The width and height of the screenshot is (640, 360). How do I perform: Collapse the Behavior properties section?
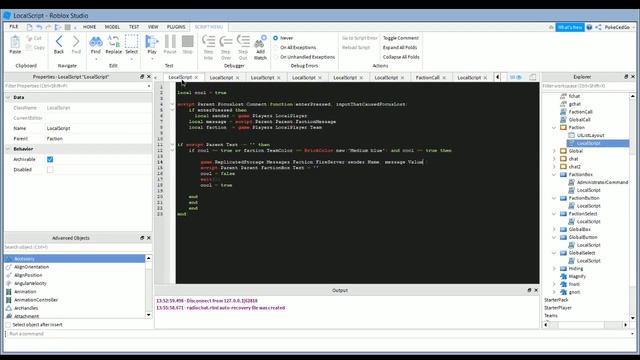(x=8, y=149)
